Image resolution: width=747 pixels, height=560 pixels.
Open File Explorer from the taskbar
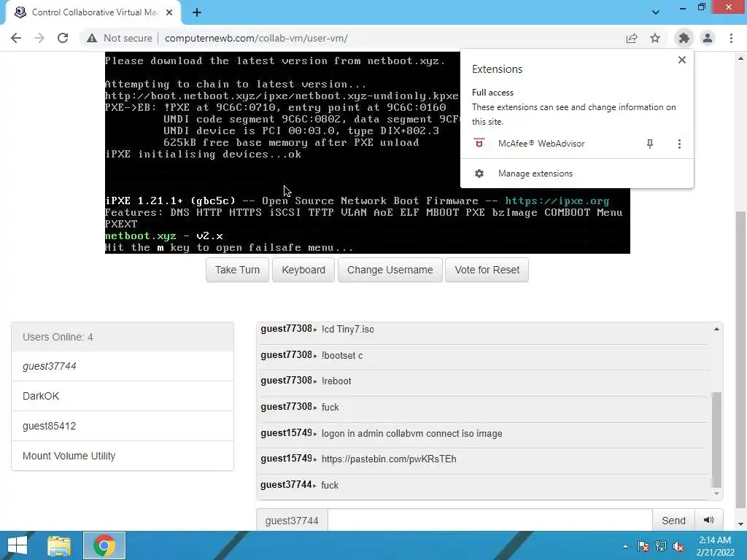click(59, 545)
